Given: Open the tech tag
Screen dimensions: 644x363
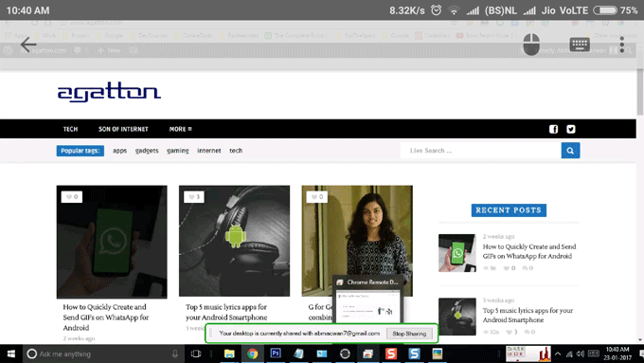Looking at the screenshot, I should pyautogui.click(x=236, y=151).
